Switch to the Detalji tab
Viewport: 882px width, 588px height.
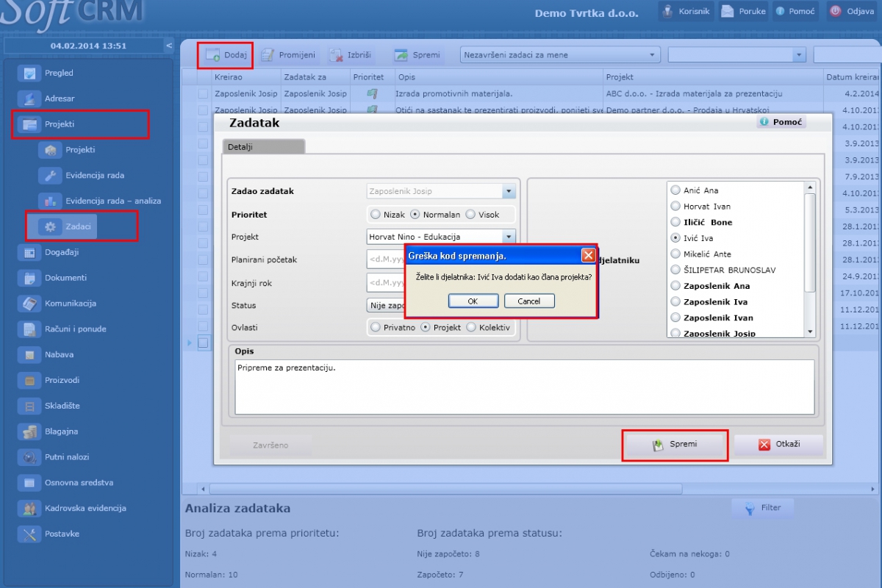[x=263, y=147]
